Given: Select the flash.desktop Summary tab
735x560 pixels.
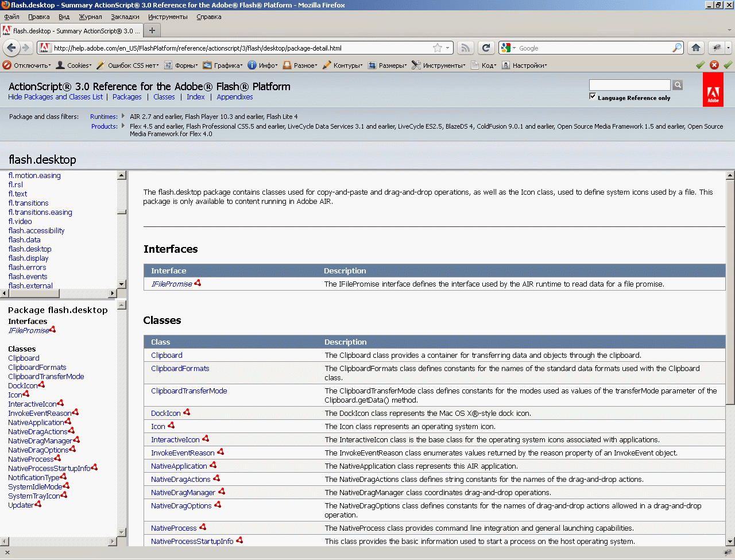Looking at the screenshot, I should click(x=71, y=31).
